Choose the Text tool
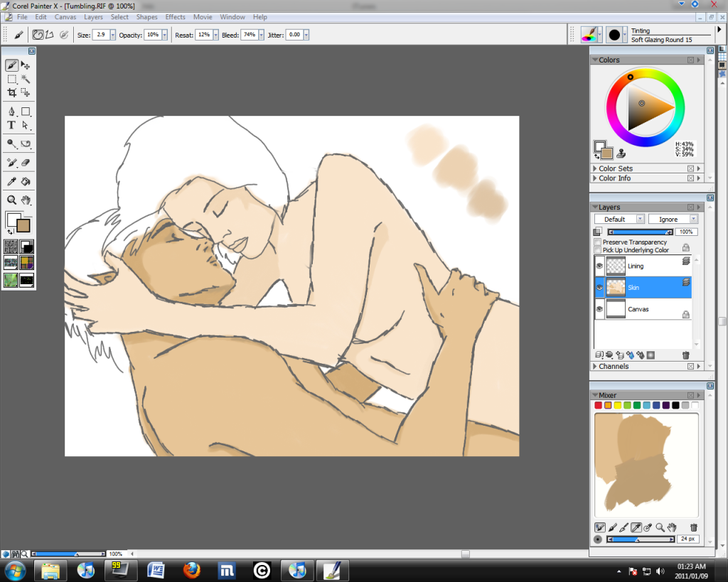Screen dimensions: 728x582 pos(12,125)
